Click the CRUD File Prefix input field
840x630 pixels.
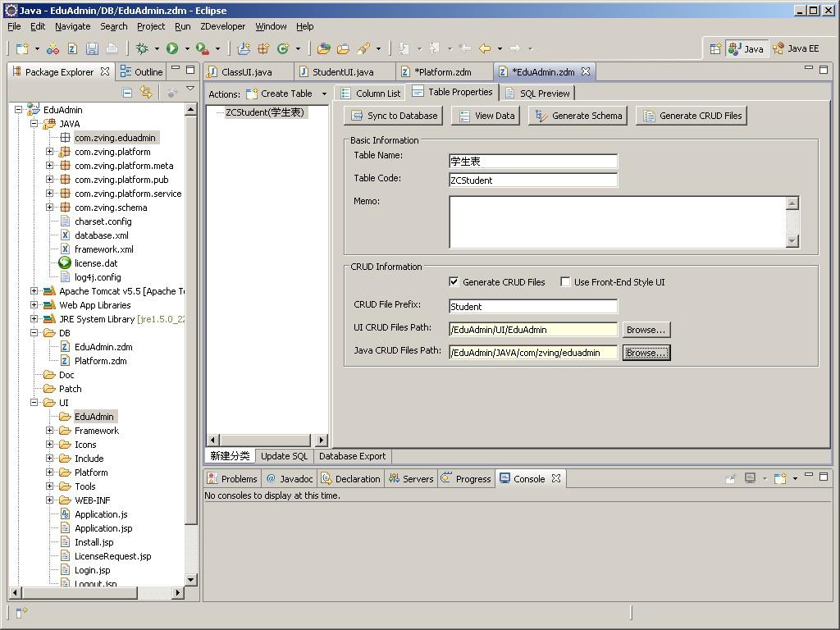(533, 306)
